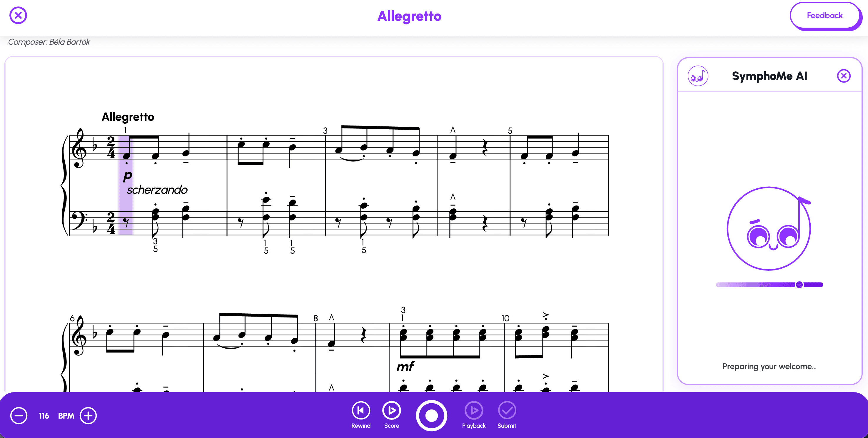Play the Score audio
Image resolution: width=868 pixels, height=438 pixels.
click(x=392, y=415)
